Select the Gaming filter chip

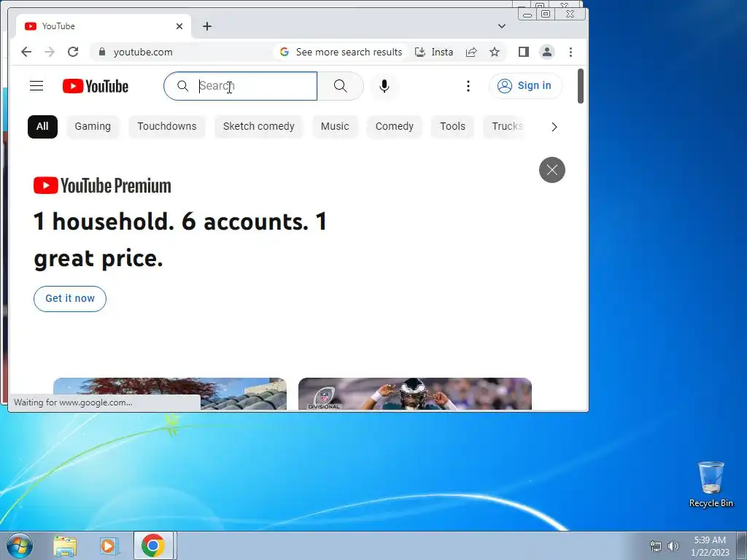pyautogui.click(x=93, y=127)
